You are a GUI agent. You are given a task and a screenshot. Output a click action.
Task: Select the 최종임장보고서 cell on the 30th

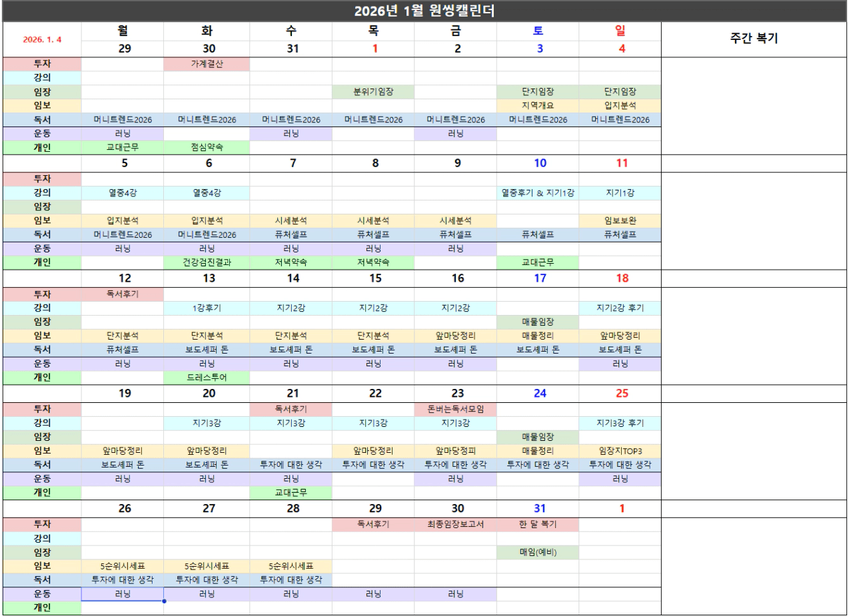pos(455,524)
